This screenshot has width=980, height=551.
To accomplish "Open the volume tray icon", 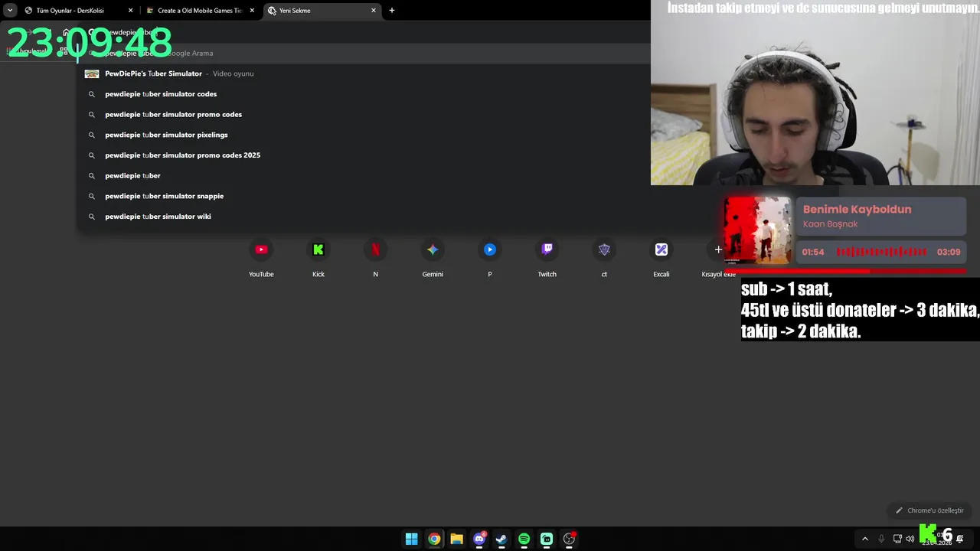I will [x=910, y=539].
